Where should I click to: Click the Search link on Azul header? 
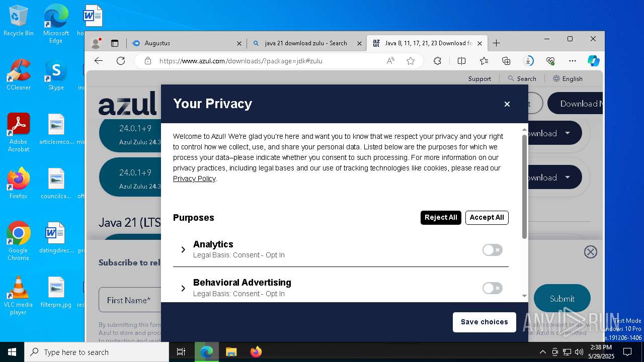[x=522, y=78]
